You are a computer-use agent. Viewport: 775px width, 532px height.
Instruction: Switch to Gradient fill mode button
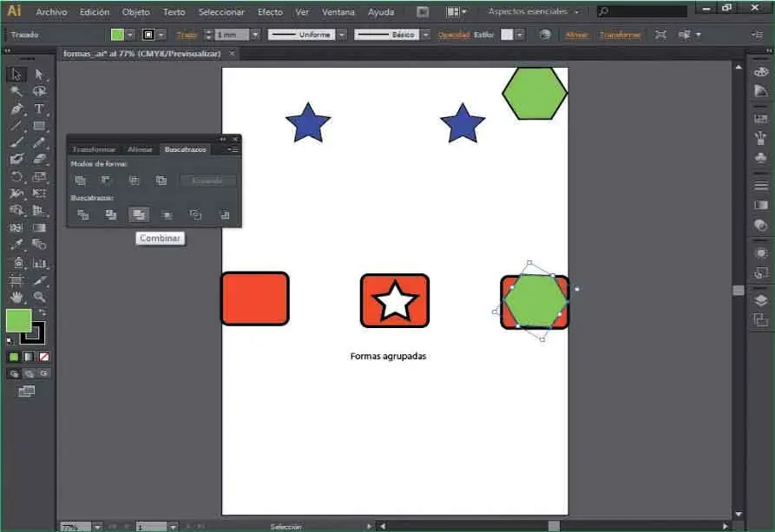tap(30, 357)
